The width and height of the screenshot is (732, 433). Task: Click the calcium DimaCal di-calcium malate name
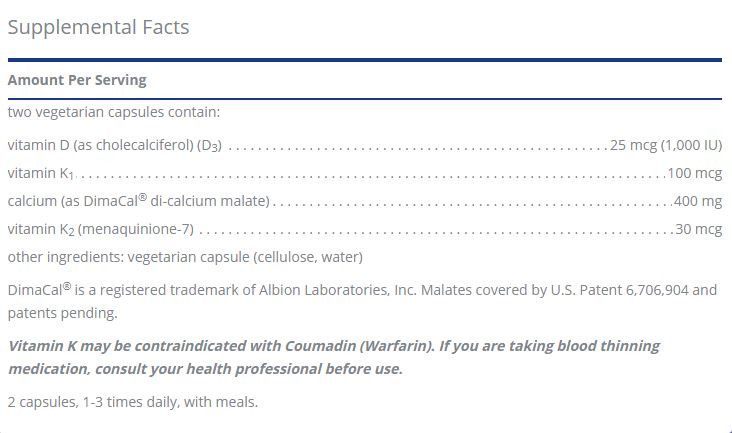(x=139, y=201)
